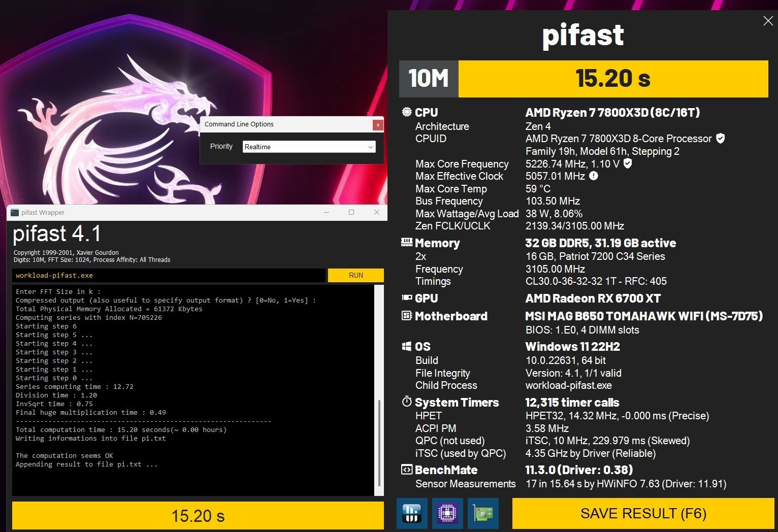Image resolution: width=778 pixels, height=532 pixels.
Task: Maximize the pifast Wrapper window
Action: tap(351, 212)
